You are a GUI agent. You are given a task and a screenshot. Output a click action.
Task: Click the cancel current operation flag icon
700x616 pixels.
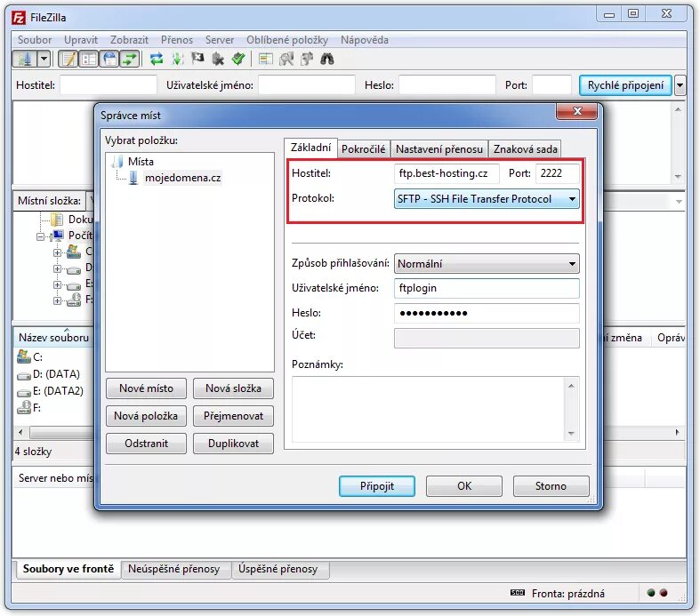coord(197,59)
